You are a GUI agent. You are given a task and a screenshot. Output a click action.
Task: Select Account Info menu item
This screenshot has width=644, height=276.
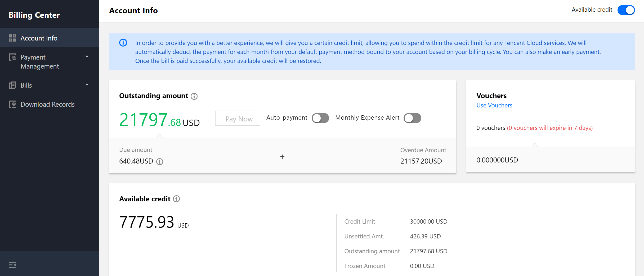click(x=39, y=38)
